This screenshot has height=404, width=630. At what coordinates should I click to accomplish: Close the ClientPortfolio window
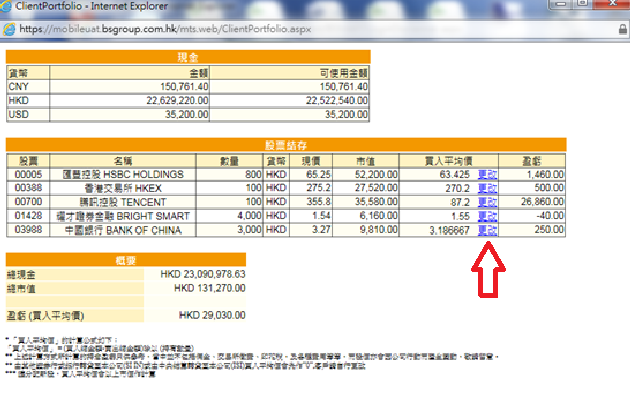click(x=611, y=4)
